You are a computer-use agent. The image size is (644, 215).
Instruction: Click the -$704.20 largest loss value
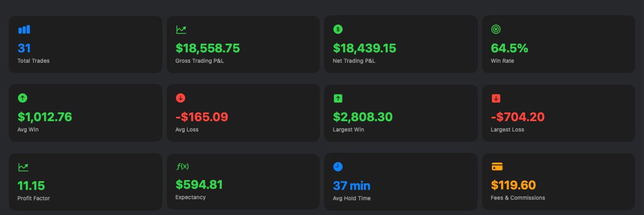coord(517,117)
